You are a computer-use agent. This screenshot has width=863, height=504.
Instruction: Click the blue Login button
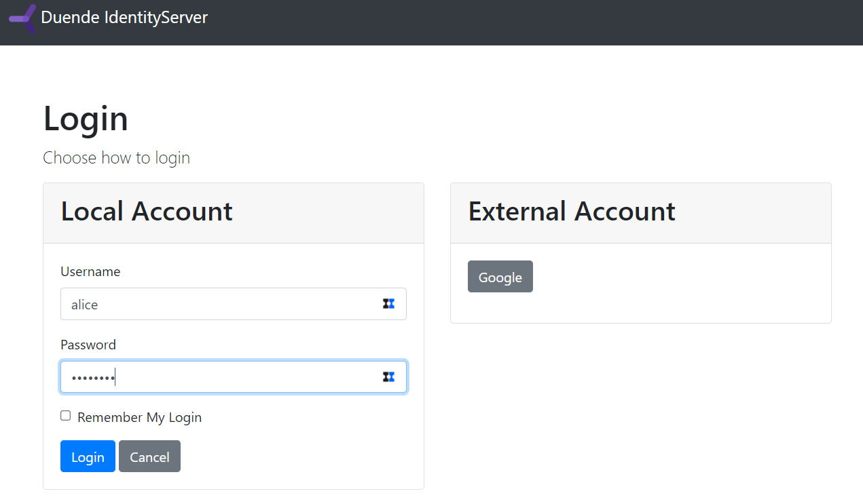pyautogui.click(x=88, y=457)
